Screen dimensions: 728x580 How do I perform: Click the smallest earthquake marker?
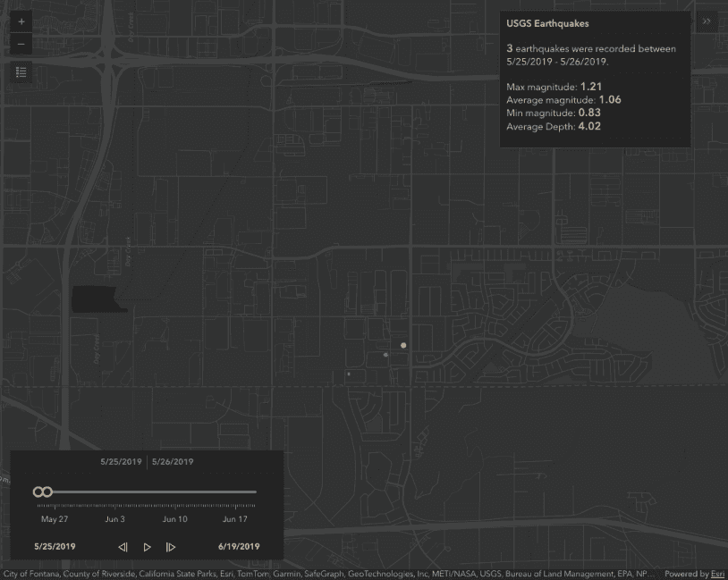(x=349, y=374)
